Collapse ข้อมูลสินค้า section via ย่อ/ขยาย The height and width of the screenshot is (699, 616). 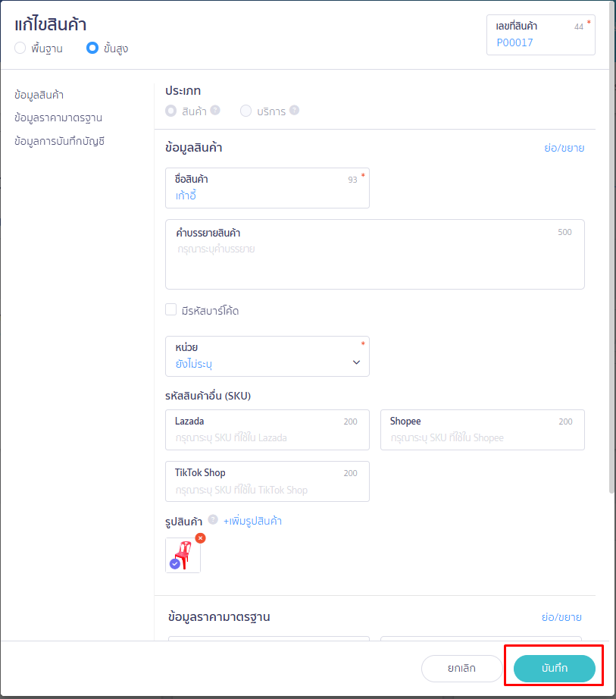click(x=564, y=148)
